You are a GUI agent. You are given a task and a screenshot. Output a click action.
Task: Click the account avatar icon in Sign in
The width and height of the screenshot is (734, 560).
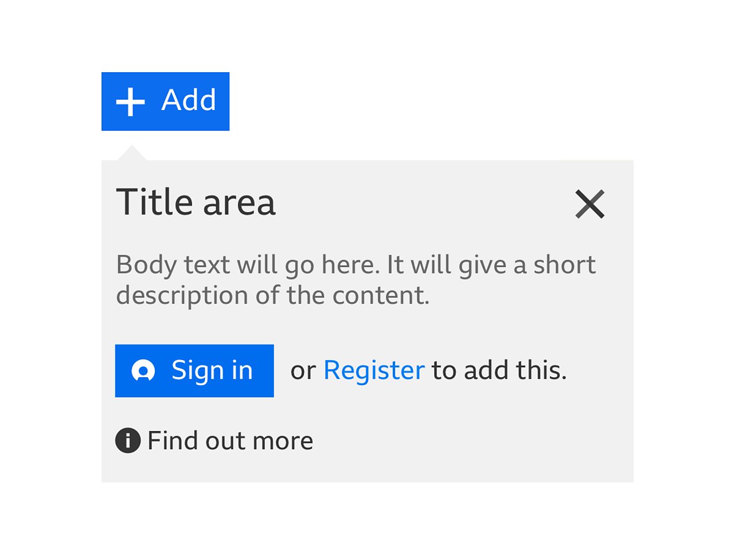point(143,371)
